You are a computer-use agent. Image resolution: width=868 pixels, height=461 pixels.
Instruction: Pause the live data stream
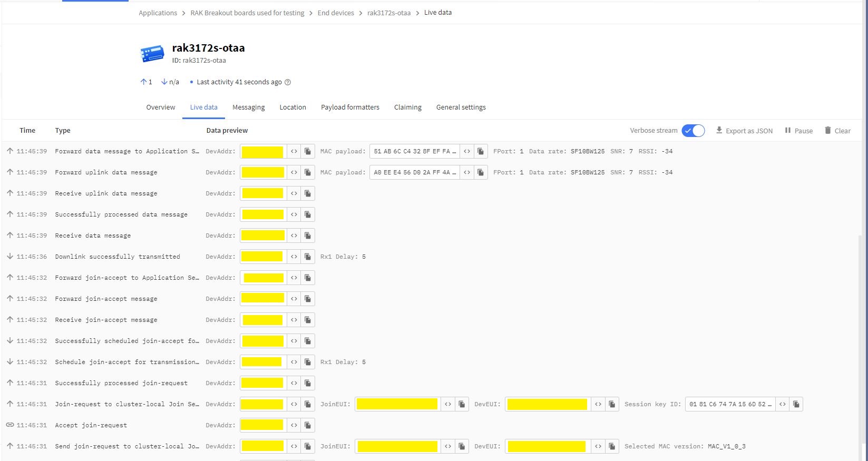pyautogui.click(x=798, y=131)
